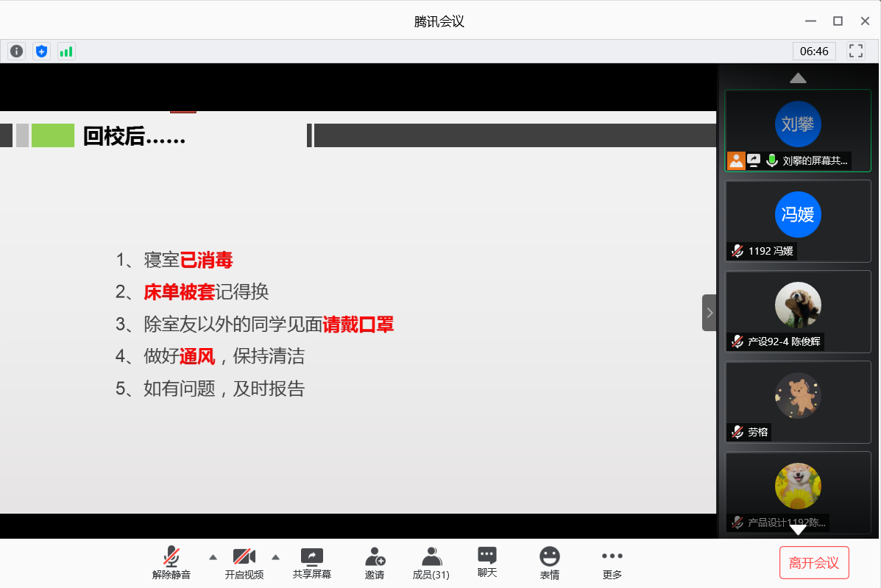Open the chat (聊天) panel
This screenshot has height=588, width=881.
tap(487, 563)
